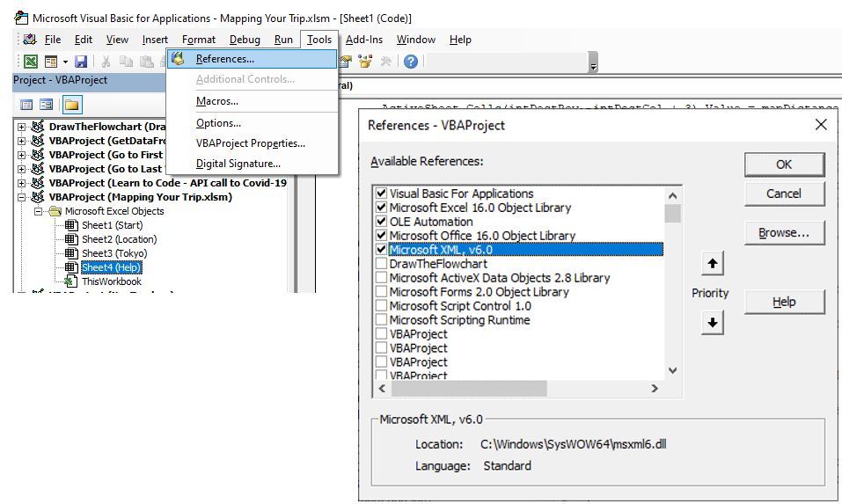Expand VBAProject (Go to Last node
The width and height of the screenshot is (842, 504).
[21, 169]
